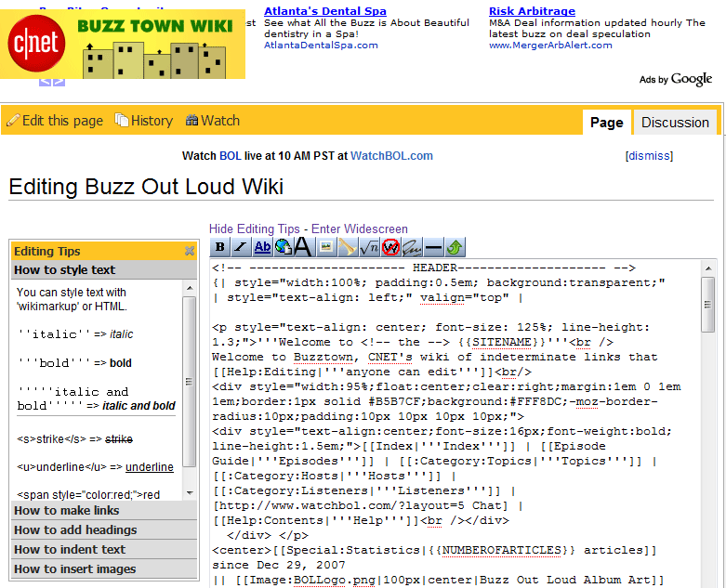The height and width of the screenshot is (588, 726).
Task: Expand the How to make links section
Action: [x=67, y=510]
